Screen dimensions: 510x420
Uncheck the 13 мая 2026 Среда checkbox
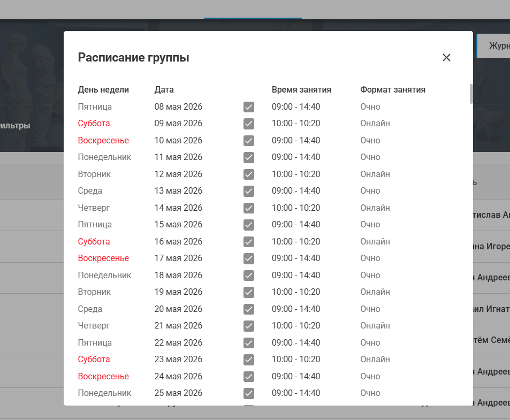249,191
